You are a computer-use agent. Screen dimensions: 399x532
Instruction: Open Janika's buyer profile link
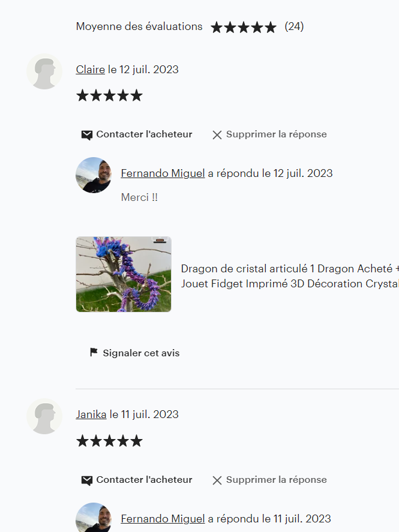click(x=91, y=414)
